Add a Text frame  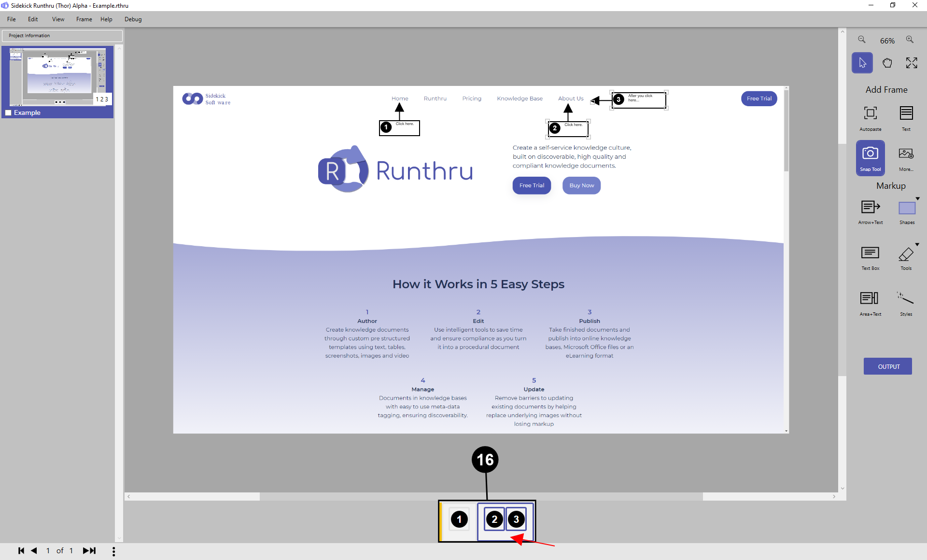(906, 118)
